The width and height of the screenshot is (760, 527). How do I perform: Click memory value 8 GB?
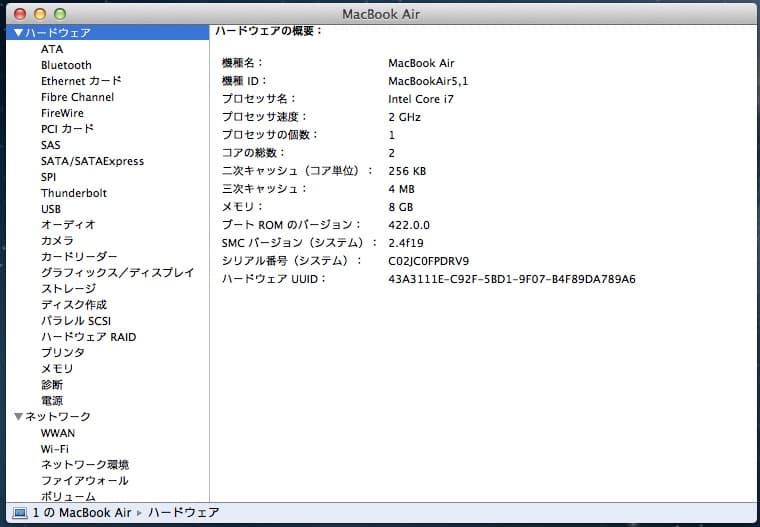pyautogui.click(x=401, y=207)
